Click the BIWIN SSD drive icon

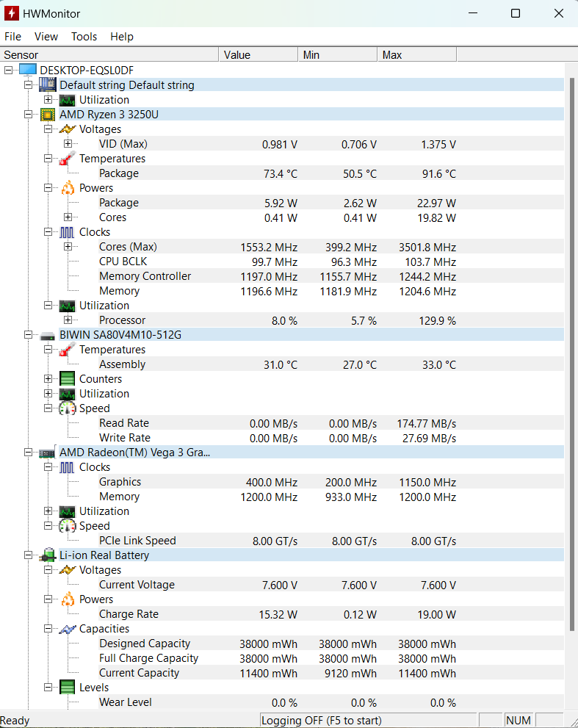click(48, 335)
